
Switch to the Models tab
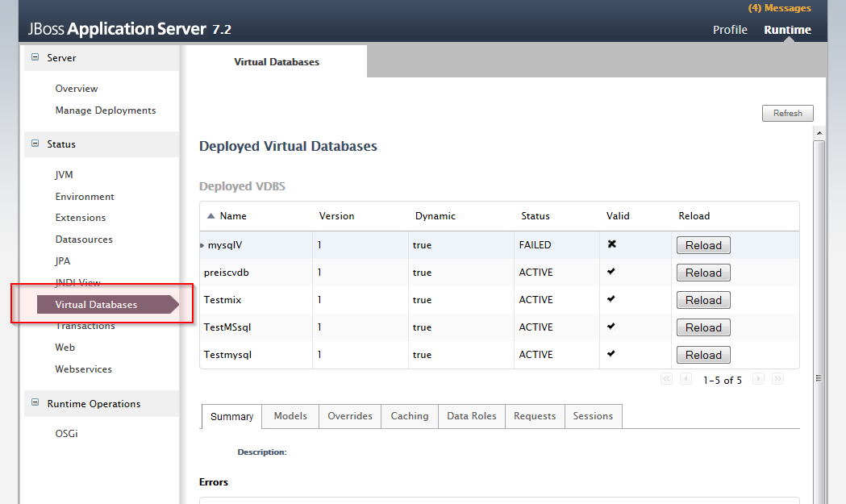click(290, 416)
